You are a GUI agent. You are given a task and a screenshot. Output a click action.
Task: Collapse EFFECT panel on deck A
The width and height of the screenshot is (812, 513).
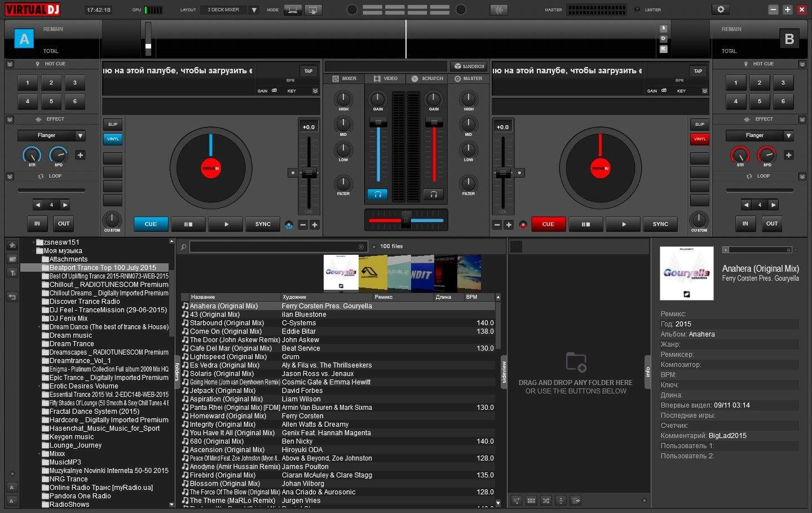coord(10,120)
